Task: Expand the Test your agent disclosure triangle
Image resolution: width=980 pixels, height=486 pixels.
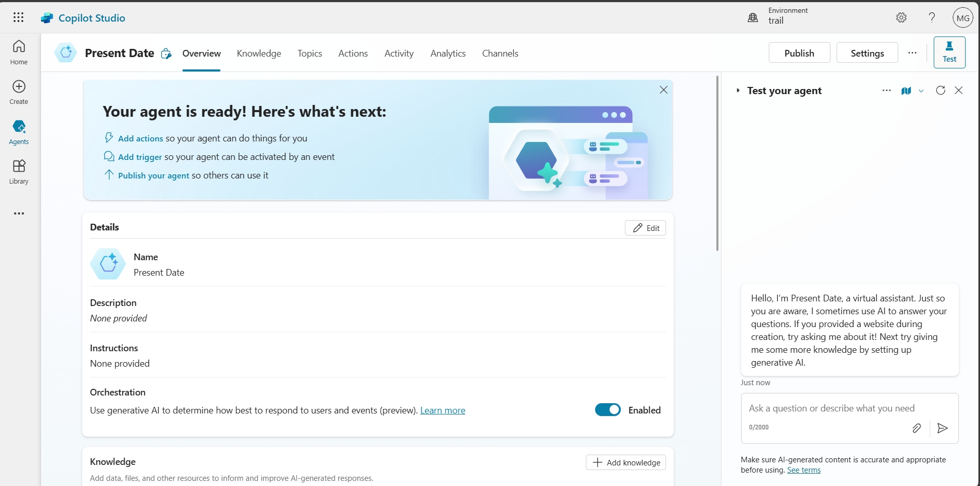Action: [738, 91]
